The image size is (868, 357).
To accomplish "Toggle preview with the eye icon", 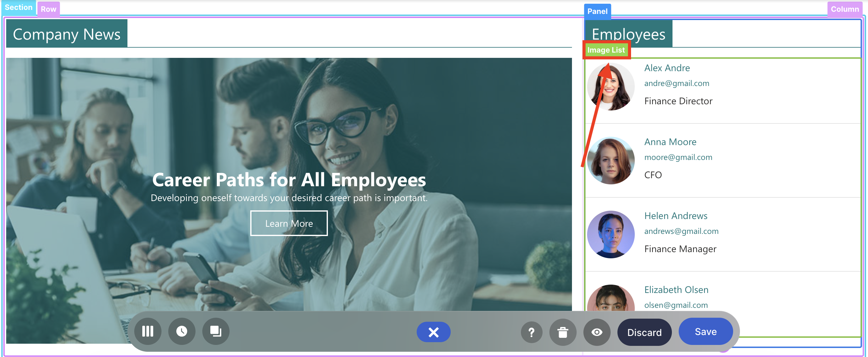I will pos(597,332).
